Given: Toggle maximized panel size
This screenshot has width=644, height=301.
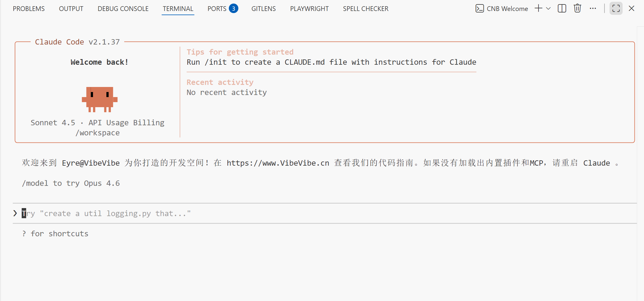Looking at the screenshot, I should (616, 8).
